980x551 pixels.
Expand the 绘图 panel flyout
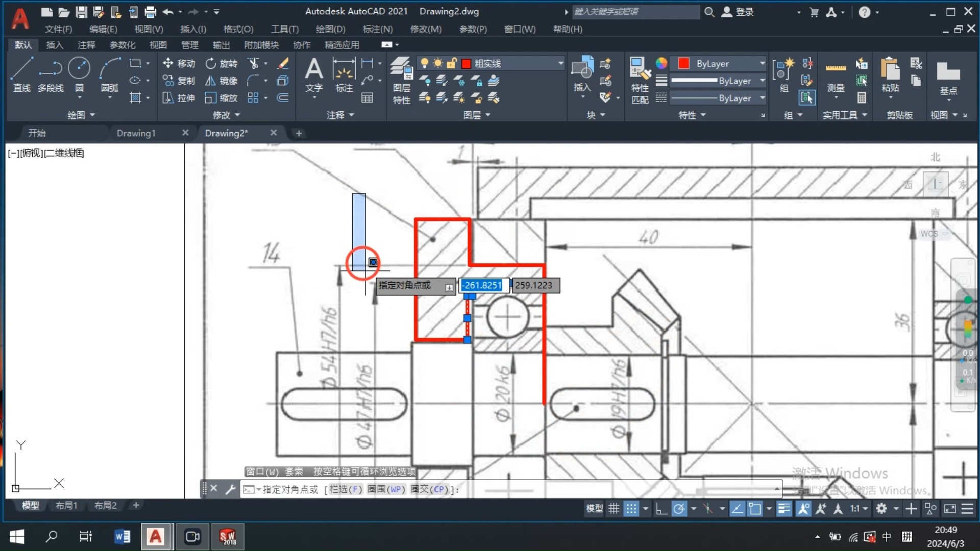click(x=82, y=115)
